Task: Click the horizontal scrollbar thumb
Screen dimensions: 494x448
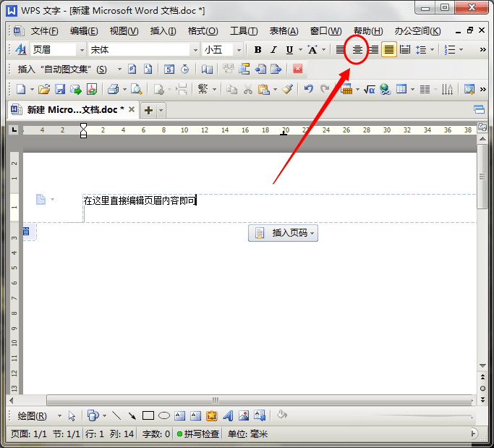Action: click(259, 400)
